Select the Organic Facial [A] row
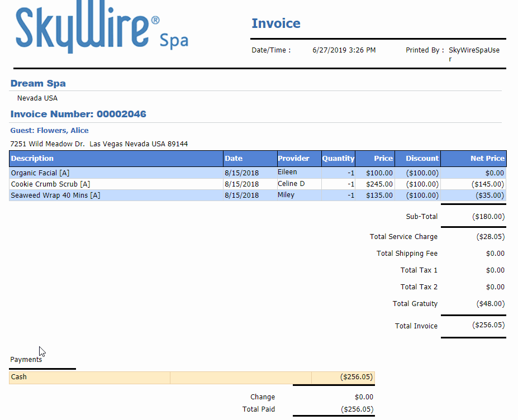518x420 pixels. 40,173
